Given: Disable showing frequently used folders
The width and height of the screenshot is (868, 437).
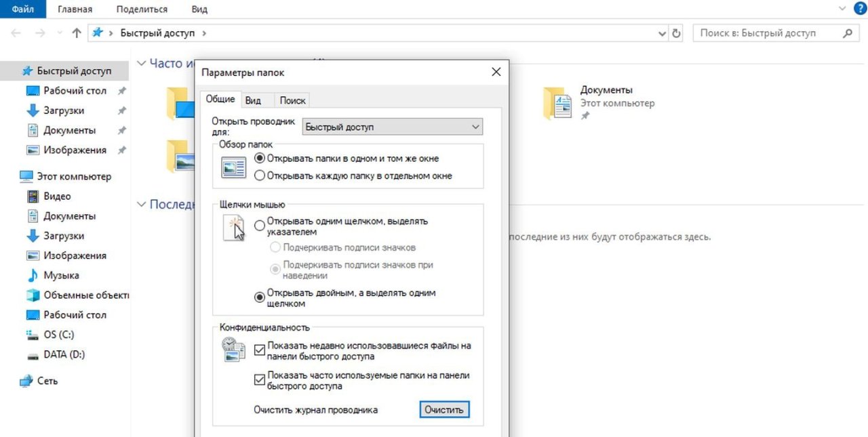Looking at the screenshot, I should click(x=259, y=379).
